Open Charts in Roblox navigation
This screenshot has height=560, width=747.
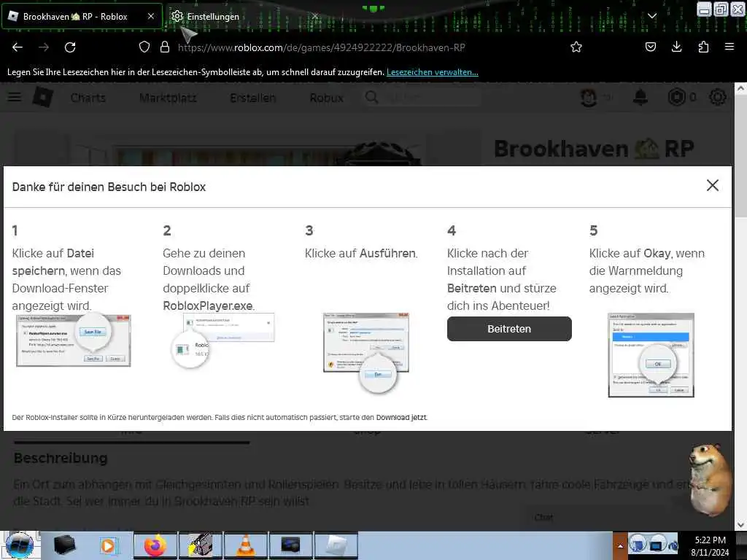coord(88,98)
